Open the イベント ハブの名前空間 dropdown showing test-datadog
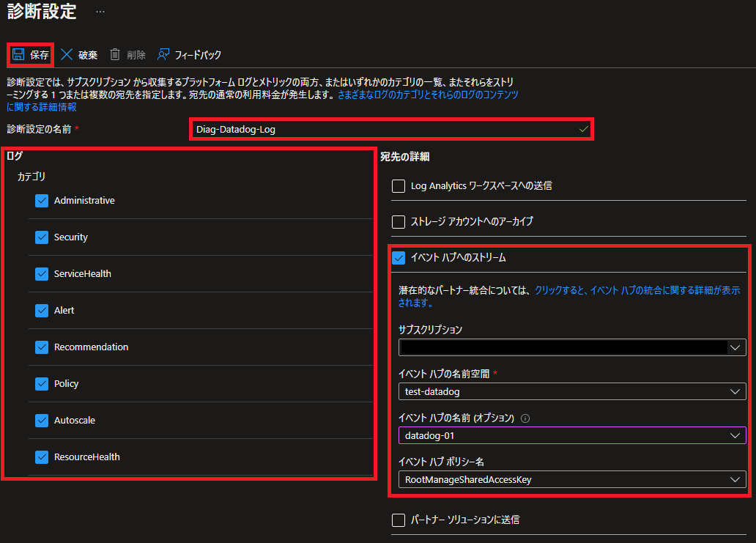756x543 pixels. [x=572, y=391]
